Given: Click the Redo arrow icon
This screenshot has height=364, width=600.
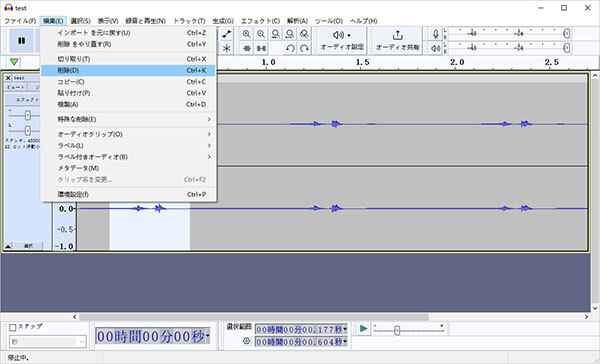Looking at the screenshot, I should pos(304,48).
